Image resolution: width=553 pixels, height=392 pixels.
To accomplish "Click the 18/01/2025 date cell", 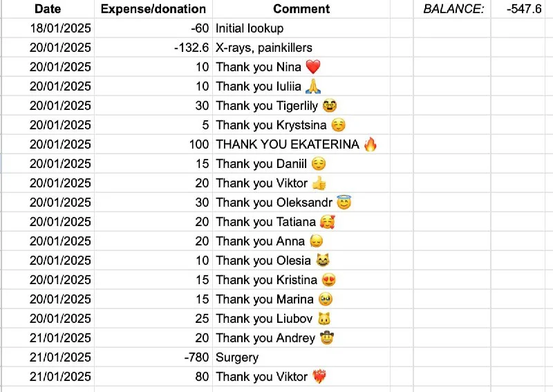I will [x=61, y=28].
